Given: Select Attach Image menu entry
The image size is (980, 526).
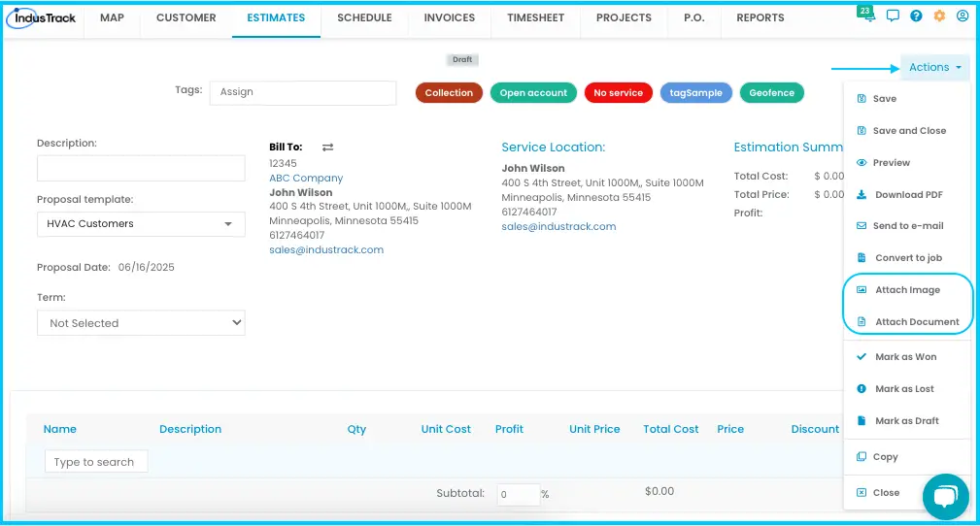Looking at the screenshot, I should pyautogui.click(x=907, y=290).
